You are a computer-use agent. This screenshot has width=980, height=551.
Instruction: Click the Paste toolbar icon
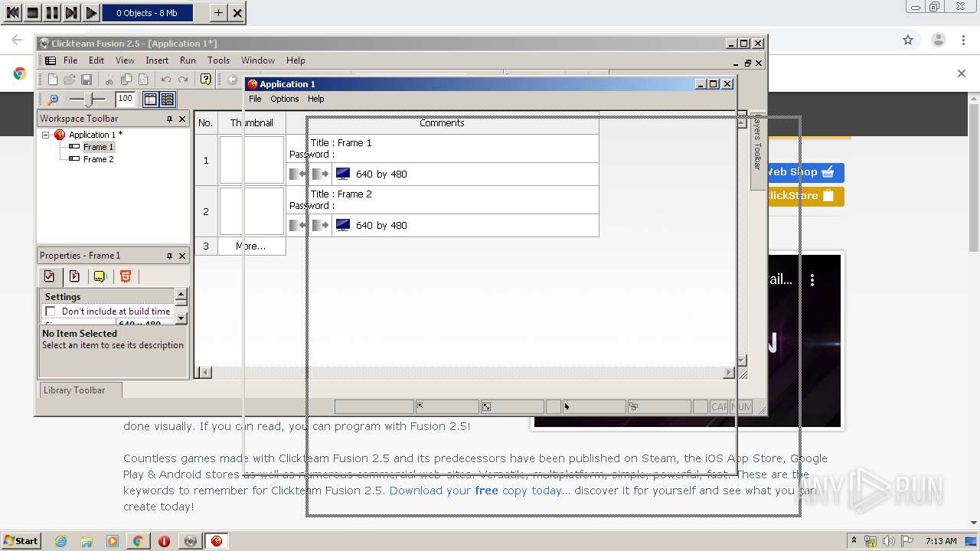pyautogui.click(x=143, y=80)
